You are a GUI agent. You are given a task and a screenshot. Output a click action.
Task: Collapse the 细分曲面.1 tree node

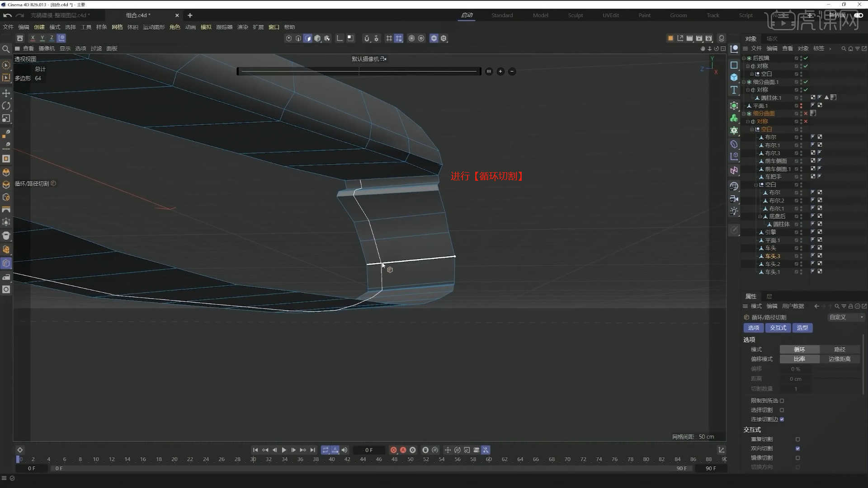point(744,82)
